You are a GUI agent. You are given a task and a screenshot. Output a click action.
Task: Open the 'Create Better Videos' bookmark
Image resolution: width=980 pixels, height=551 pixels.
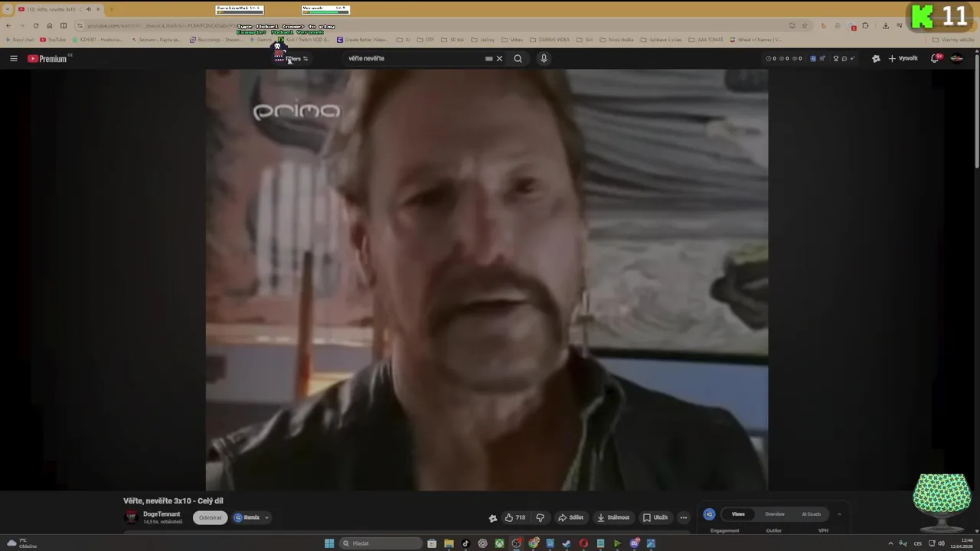tap(363, 40)
